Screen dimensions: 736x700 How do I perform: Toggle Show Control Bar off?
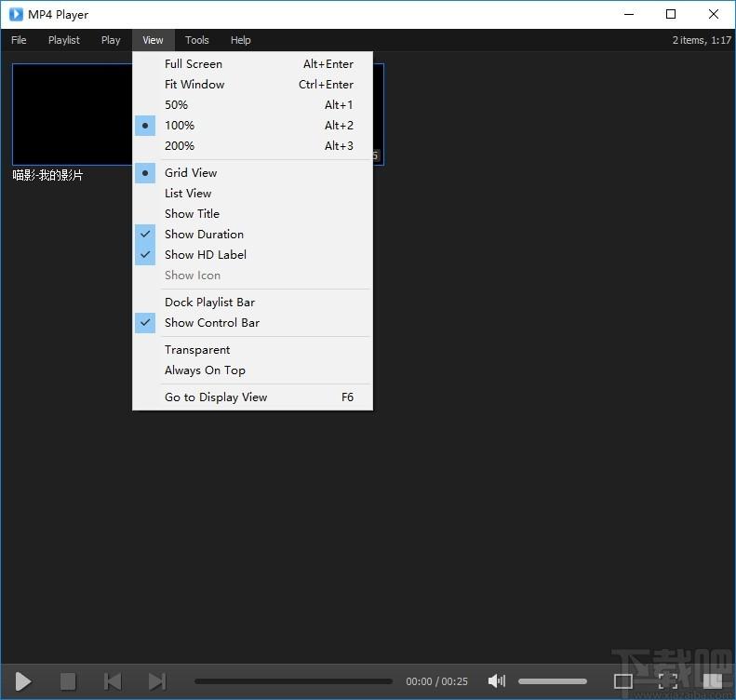[x=252, y=323]
